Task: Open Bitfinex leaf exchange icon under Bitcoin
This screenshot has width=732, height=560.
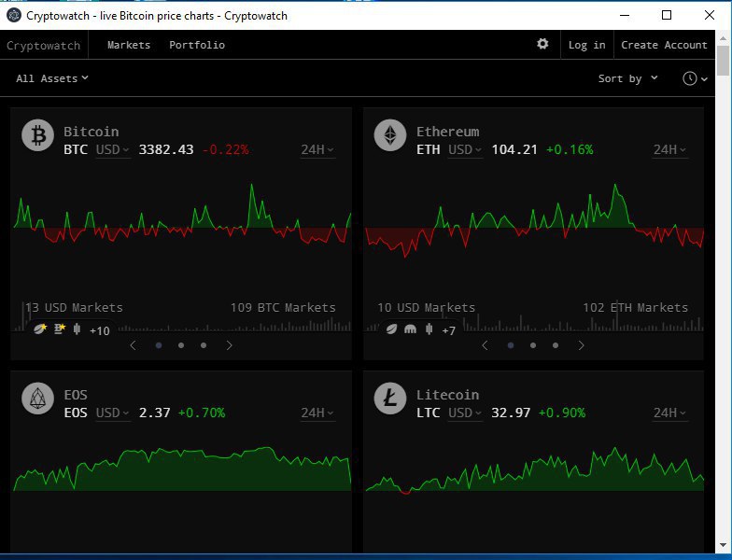Action: click(40, 329)
